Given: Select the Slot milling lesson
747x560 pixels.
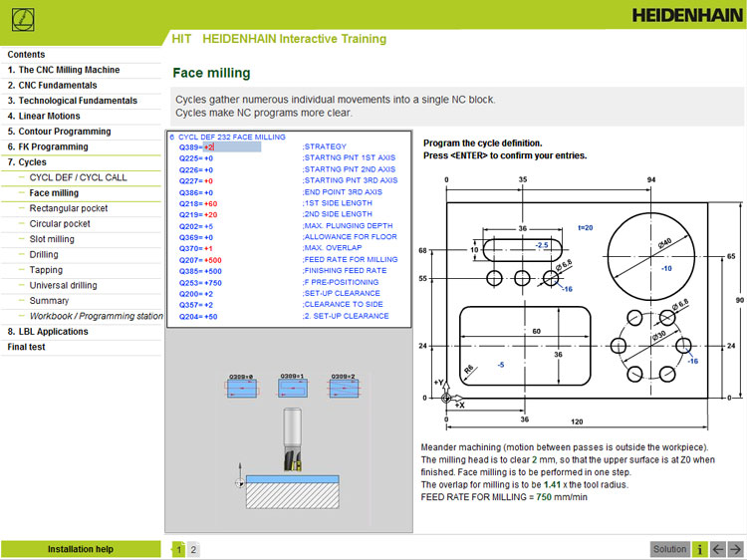Looking at the screenshot, I should tap(52, 239).
